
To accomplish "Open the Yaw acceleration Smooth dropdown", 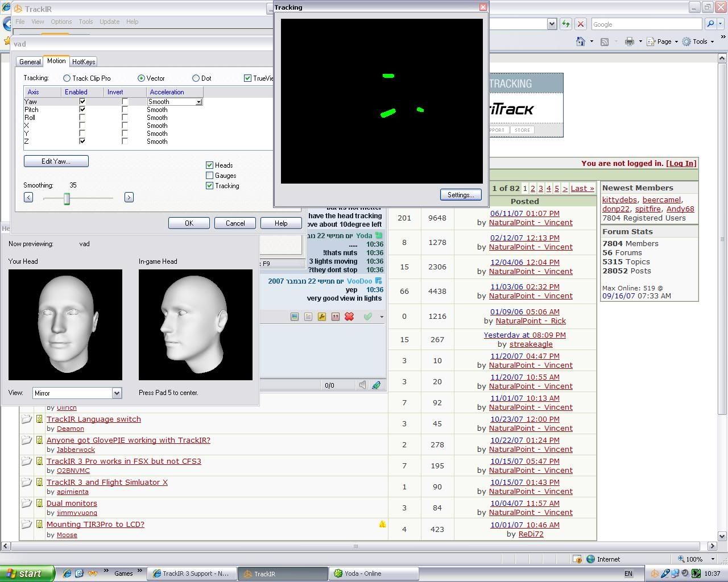I will (198, 102).
